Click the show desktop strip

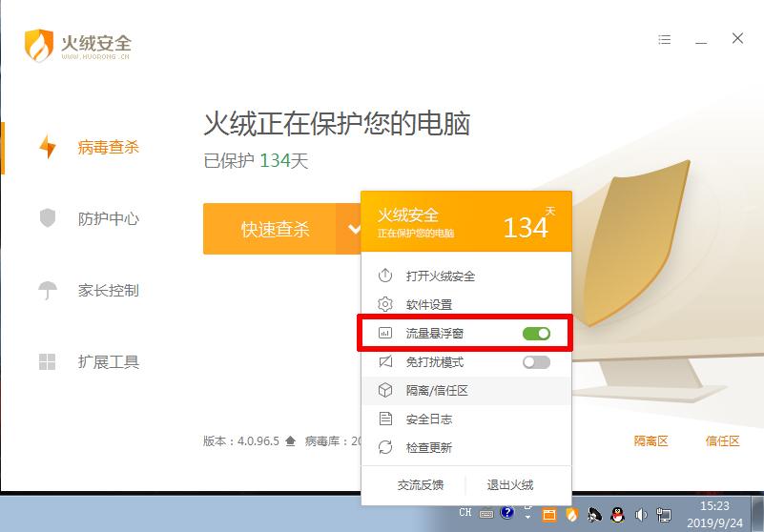756,514
